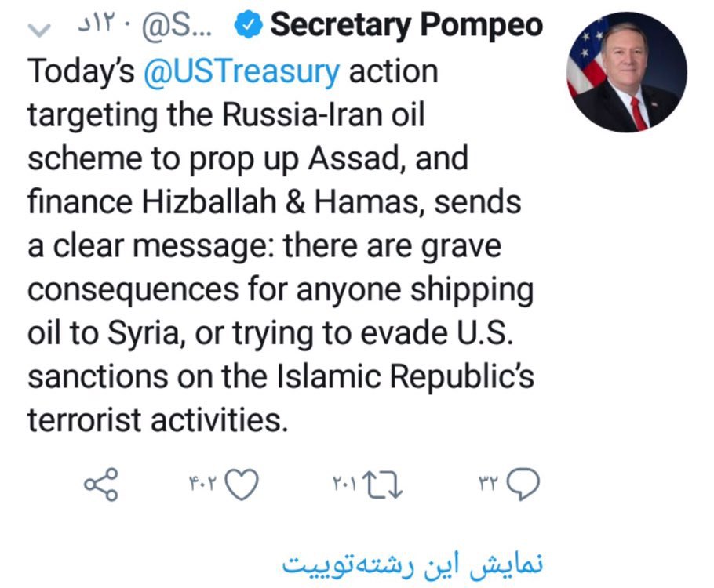Click the phrase "terrorist activities" in the tweet
The width and height of the screenshot is (714, 588).
154,419
